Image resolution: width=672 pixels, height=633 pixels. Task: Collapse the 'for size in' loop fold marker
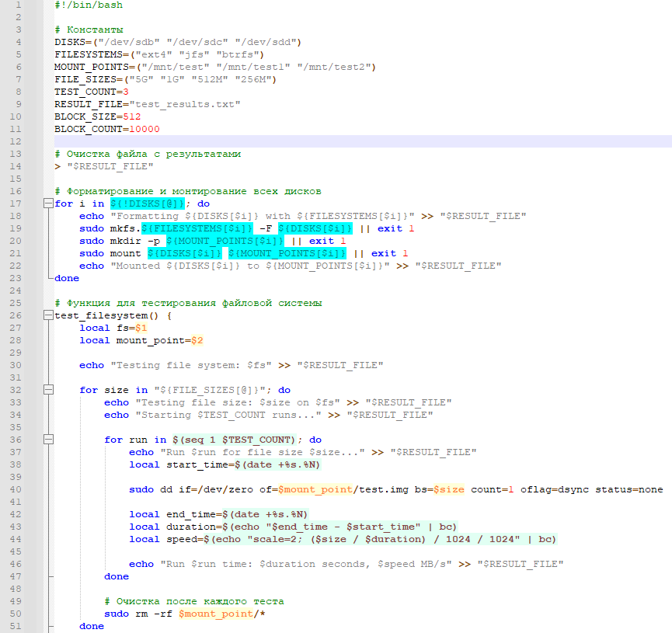(x=48, y=390)
